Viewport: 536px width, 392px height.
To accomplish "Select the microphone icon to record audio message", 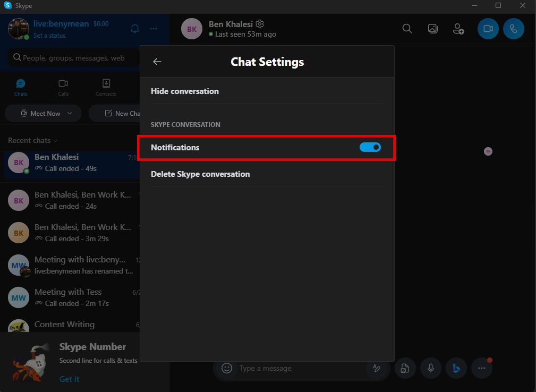I will (x=430, y=368).
